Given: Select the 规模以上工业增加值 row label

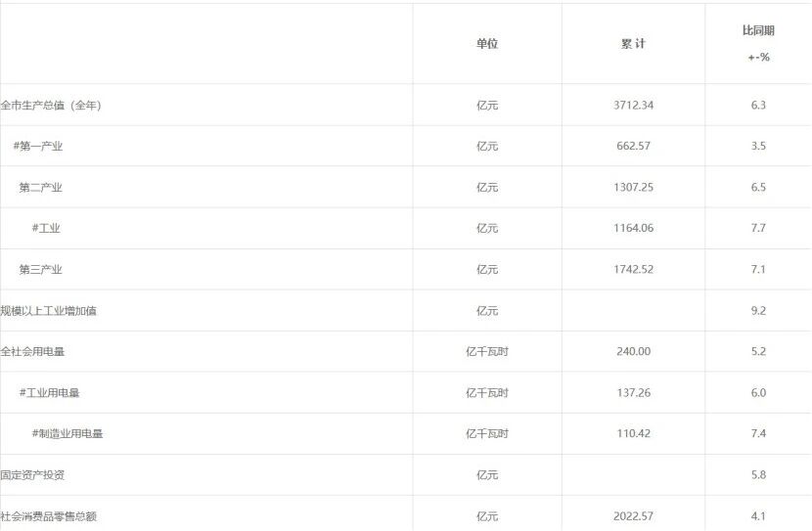Looking at the screenshot, I should pos(49,311).
